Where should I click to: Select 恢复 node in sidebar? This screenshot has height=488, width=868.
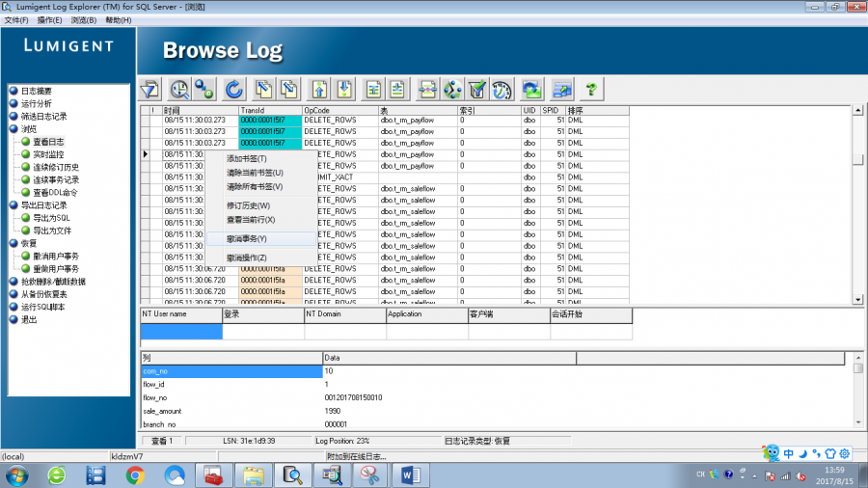click(29, 243)
